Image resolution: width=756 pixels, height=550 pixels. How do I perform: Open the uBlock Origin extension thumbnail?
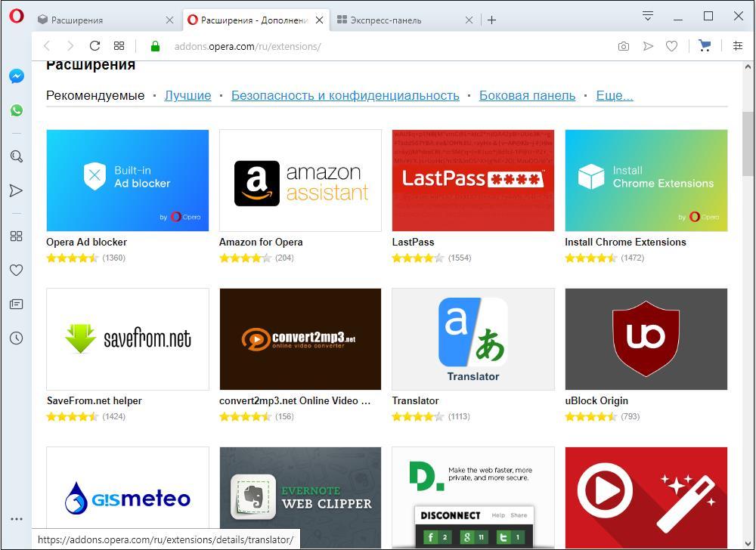pos(646,338)
